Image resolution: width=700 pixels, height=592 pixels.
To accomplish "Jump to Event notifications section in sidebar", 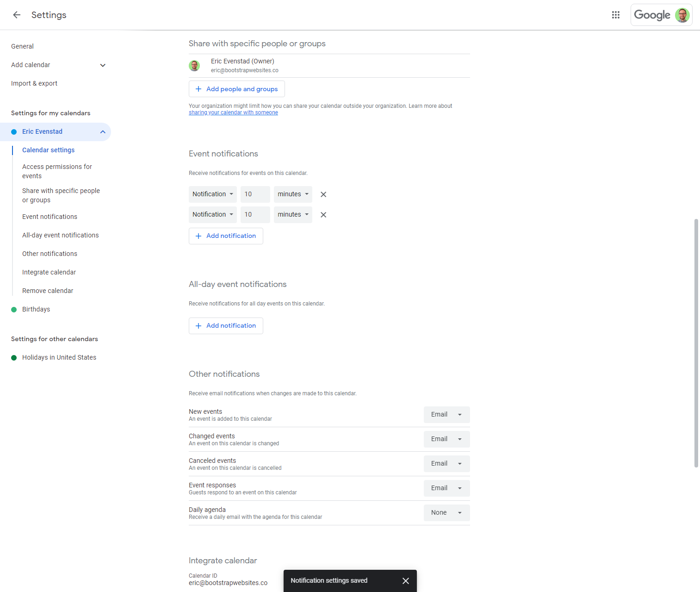I will pos(50,217).
